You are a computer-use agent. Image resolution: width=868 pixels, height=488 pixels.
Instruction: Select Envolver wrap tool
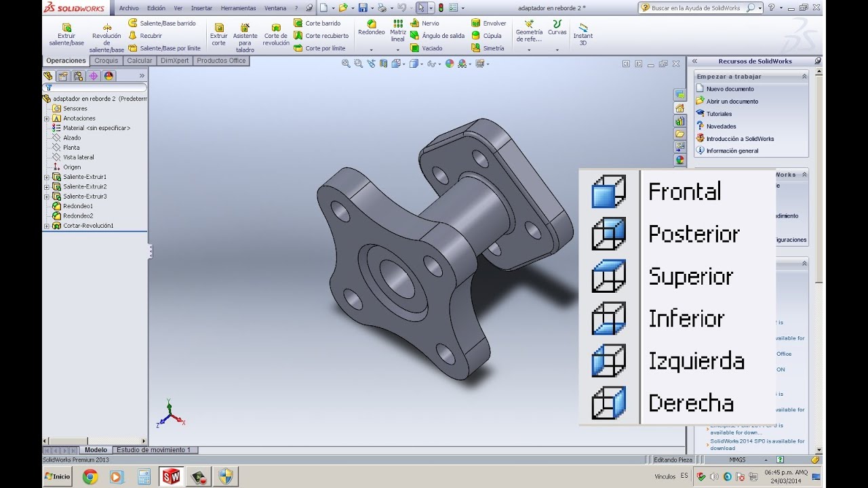click(x=489, y=23)
